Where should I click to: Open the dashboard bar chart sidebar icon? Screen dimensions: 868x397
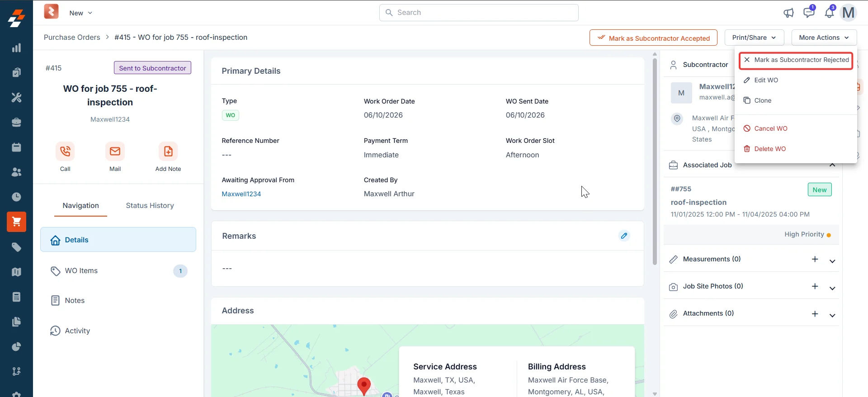pyautogui.click(x=16, y=47)
